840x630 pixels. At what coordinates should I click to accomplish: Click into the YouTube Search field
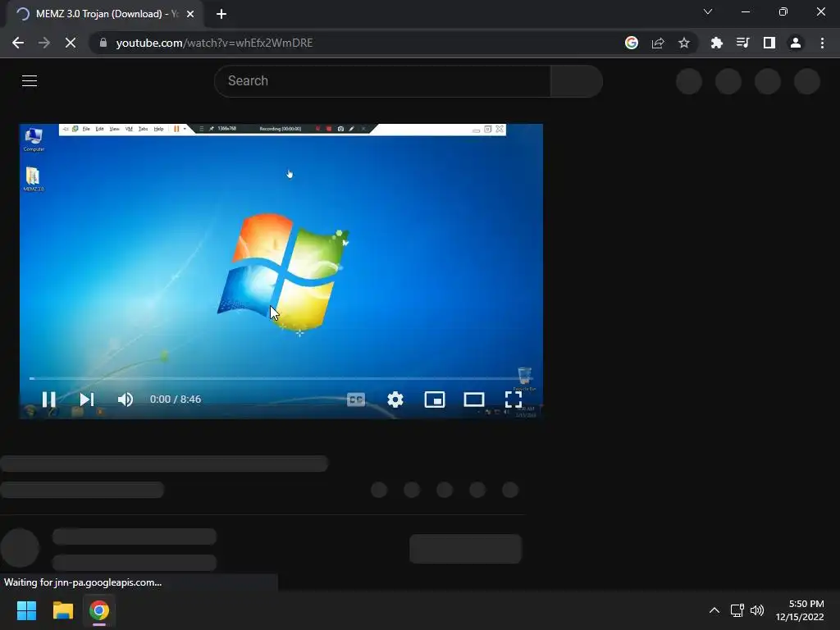[x=382, y=81]
